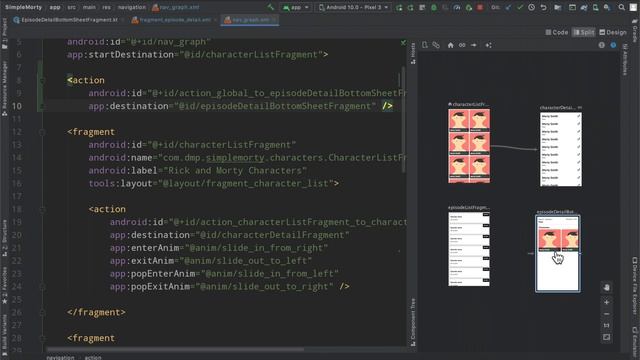Click Apply Changes and Restart Activity icon
The image size is (640, 360).
click(410, 7)
